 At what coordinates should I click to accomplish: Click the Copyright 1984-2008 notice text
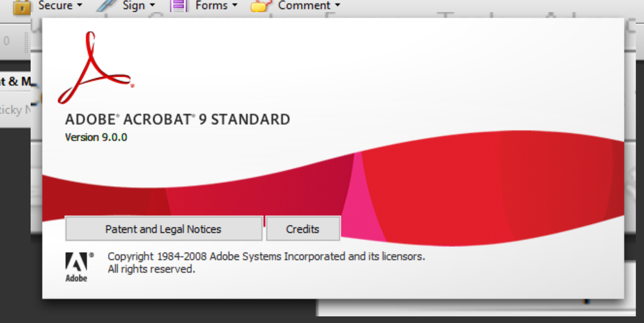point(266,257)
